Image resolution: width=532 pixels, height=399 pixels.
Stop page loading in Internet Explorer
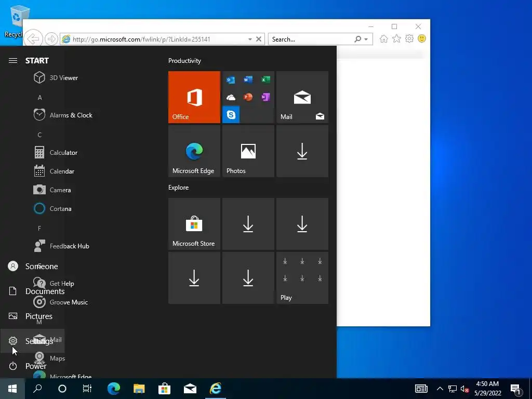click(x=259, y=39)
